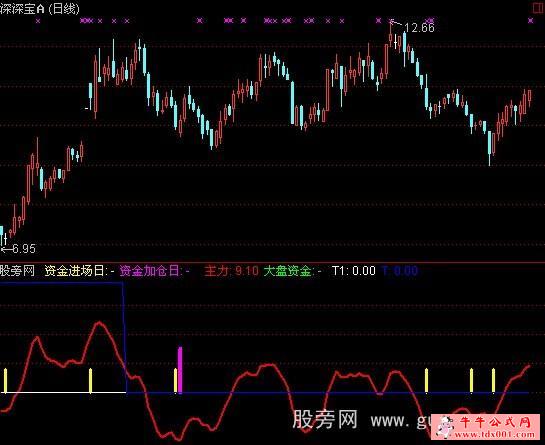The image size is (545, 445).
Task: Click the 牛牛公式网 logo badge
Action: [x=486, y=427]
